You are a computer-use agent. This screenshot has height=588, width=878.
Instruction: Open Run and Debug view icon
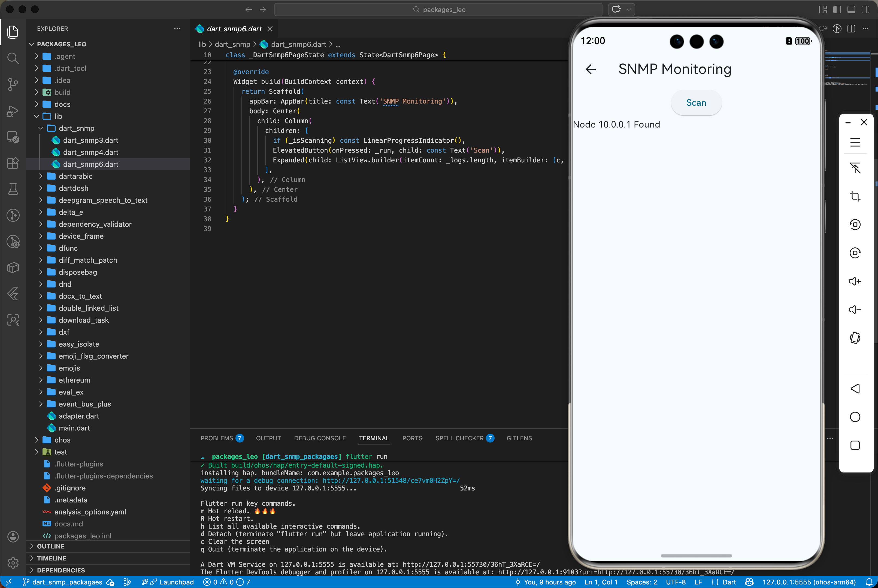13,111
